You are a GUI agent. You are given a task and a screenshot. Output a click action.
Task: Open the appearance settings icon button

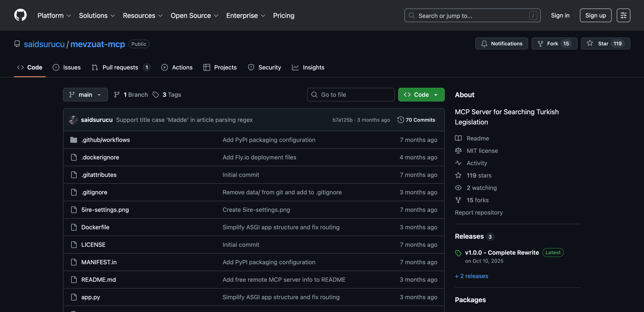click(x=623, y=15)
